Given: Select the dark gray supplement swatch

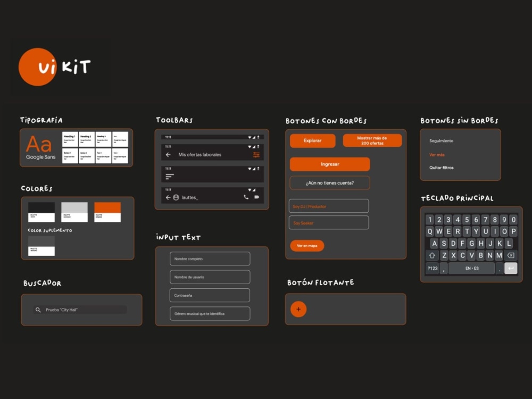Looking at the screenshot, I should click(41, 246).
